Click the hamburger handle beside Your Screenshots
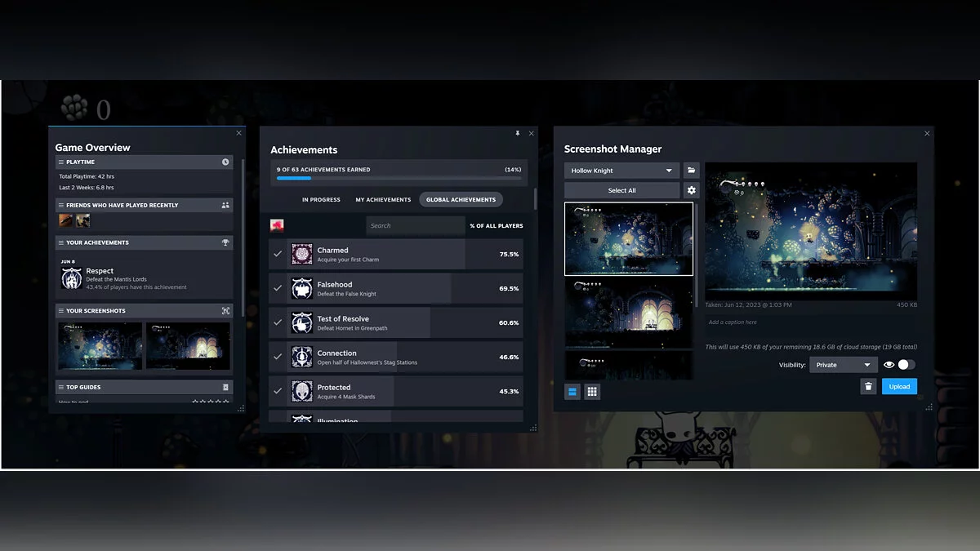Image resolution: width=980 pixels, height=551 pixels. (61, 311)
